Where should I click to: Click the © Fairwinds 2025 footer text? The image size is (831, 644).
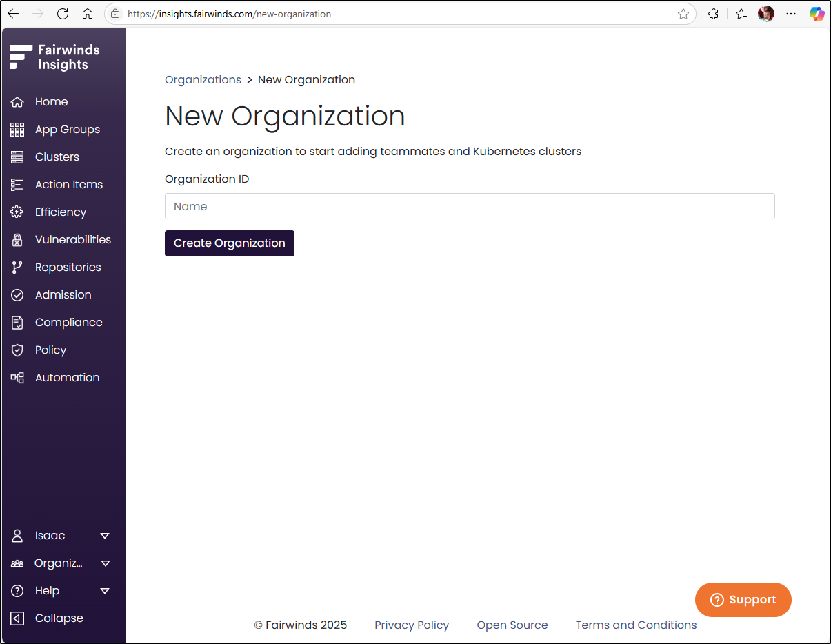(301, 625)
